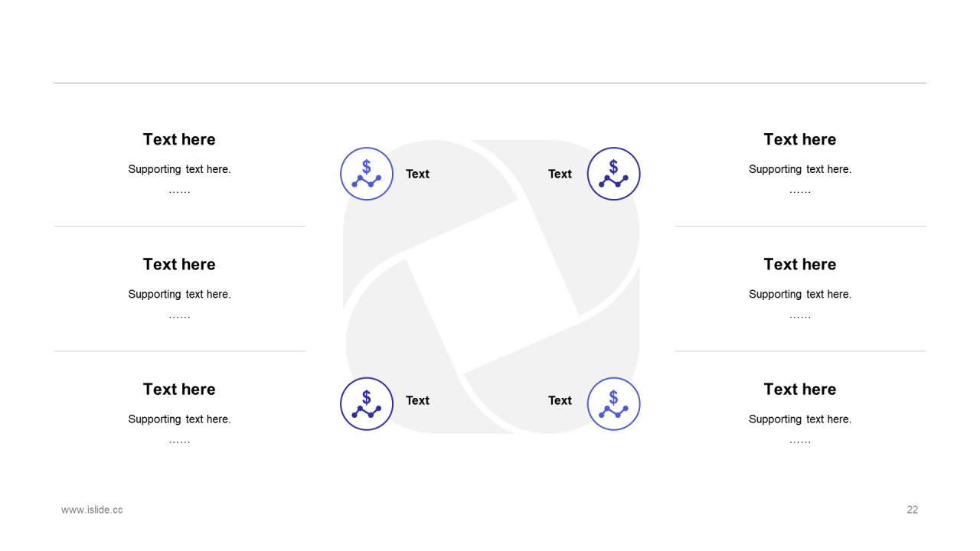Image resolution: width=980 pixels, height=551 pixels.
Task: Click the bottom-right dollar chart icon
Action: pyautogui.click(x=613, y=404)
